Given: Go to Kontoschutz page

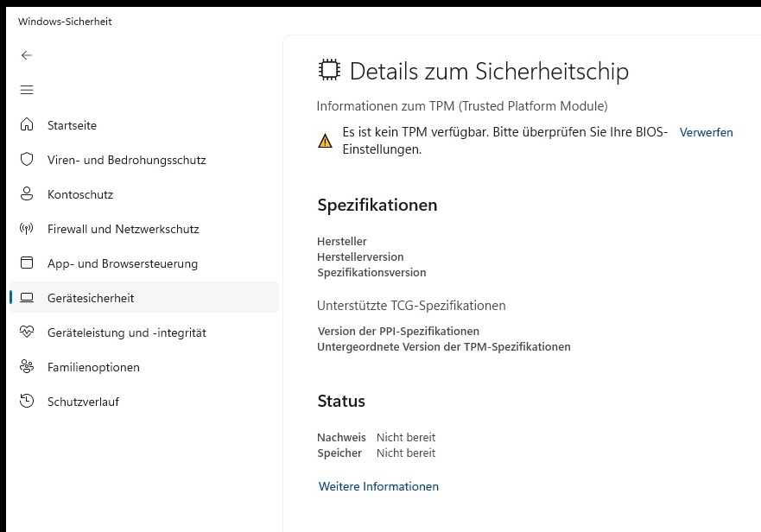Looking at the screenshot, I should [80, 194].
